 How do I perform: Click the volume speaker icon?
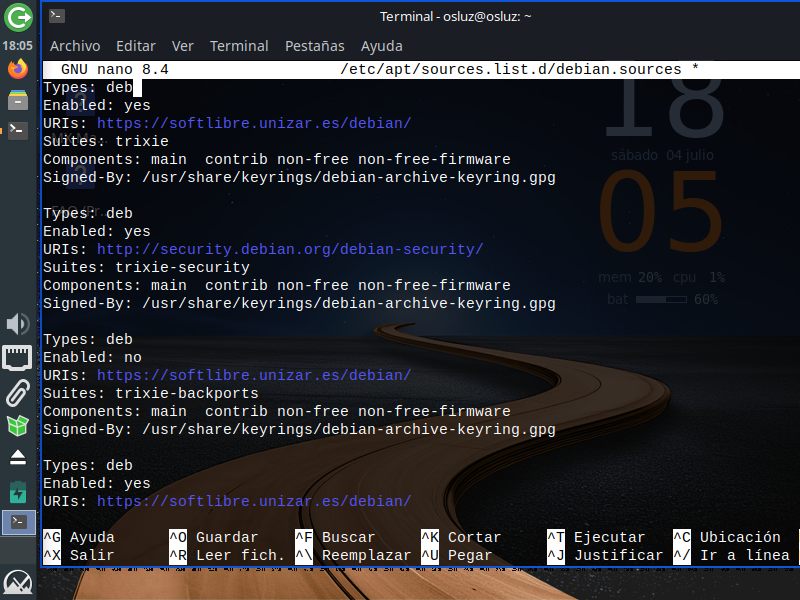click(18, 323)
